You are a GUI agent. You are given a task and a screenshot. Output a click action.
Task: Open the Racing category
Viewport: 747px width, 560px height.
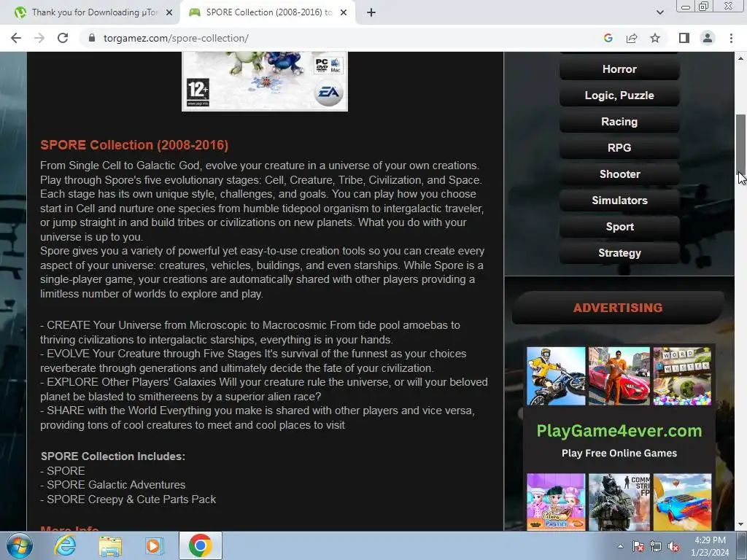619,122
